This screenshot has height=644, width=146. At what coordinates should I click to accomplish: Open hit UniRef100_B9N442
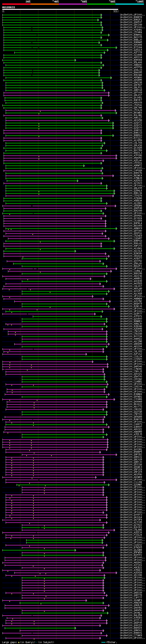(131, 35)
